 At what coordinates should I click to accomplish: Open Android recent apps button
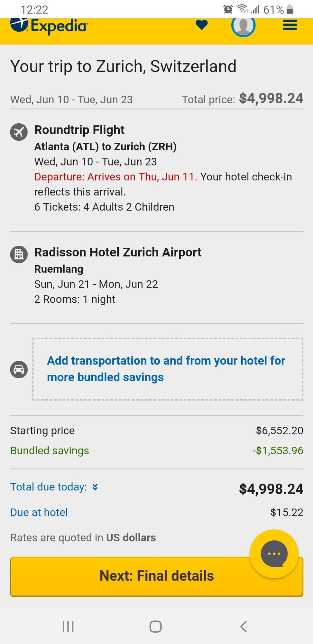pos(68,626)
